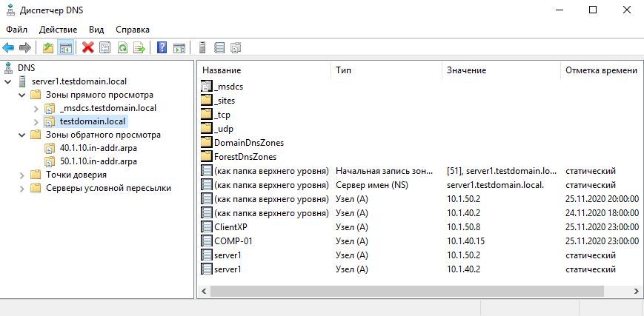Collapse Зоны обратного просмотра node
Image resolution: width=644 pixels, height=316 pixels.
click(x=22, y=135)
